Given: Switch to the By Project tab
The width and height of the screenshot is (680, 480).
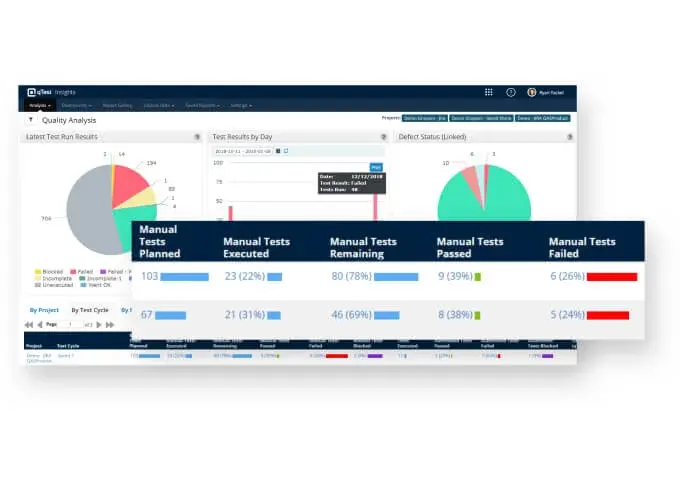Looking at the screenshot, I should click(x=42, y=310).
